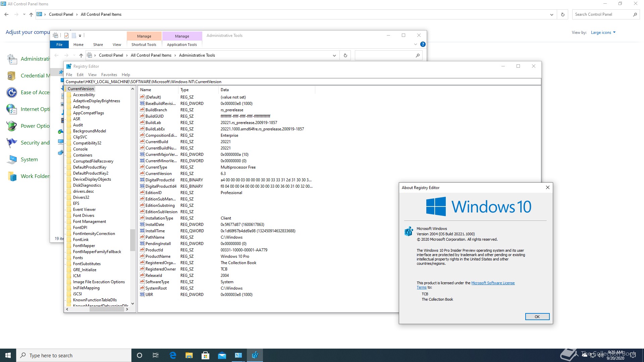Click the Security and Maintenance flag icon
The height and width of the screenshot is (362, 644).
pyautogui.click(x=12, y=143)
